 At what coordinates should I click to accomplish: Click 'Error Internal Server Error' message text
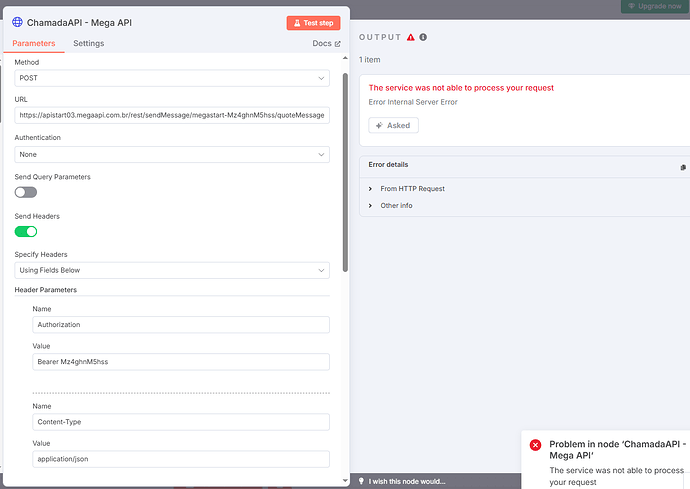coord(413,102)
